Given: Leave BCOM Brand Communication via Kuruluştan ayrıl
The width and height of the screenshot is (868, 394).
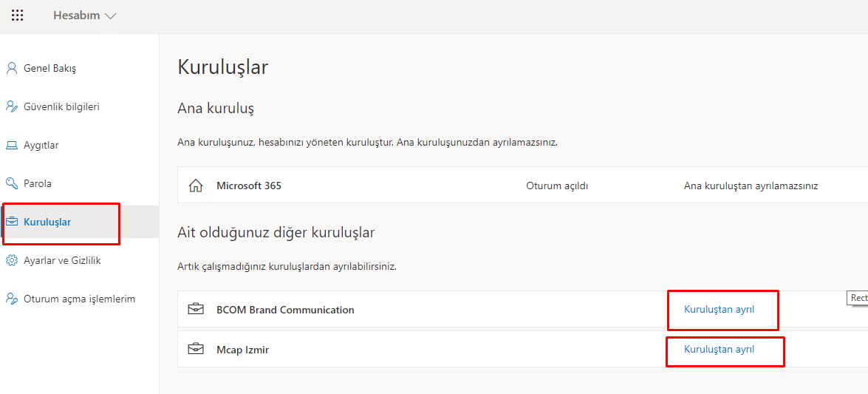Looking at the screenshot, I should point(719,310).
